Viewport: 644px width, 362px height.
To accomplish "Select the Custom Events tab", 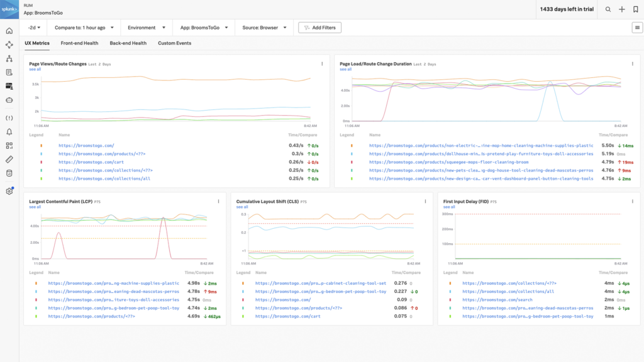I will pos(174,43).
